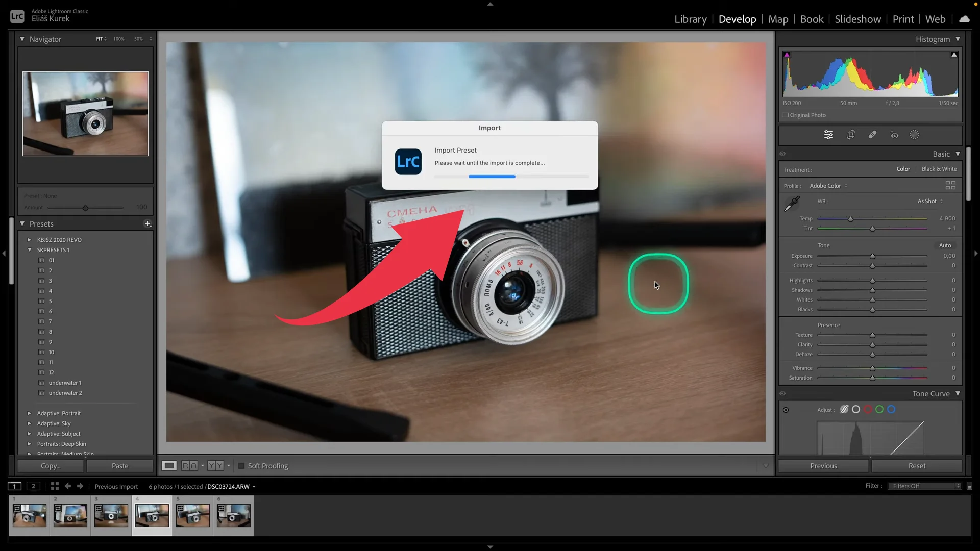Screen dimensions: 980x551
Task: Click the Reset button
Action: (917, 466)
